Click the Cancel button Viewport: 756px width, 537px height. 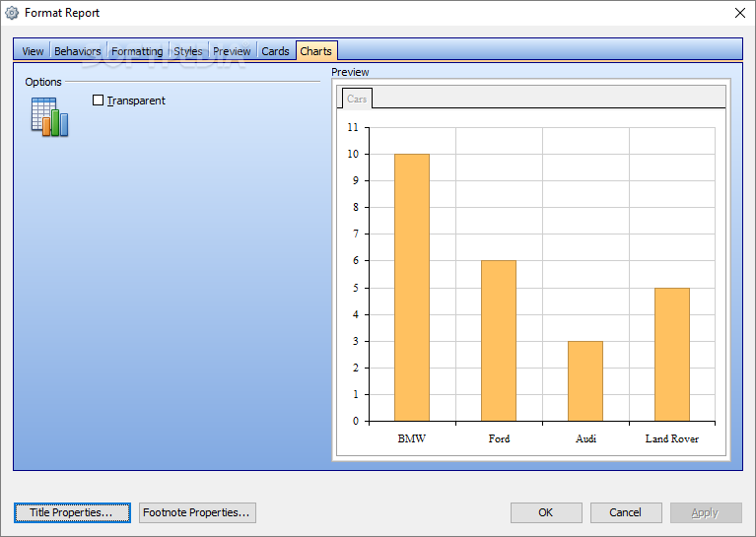pos(626,512)
